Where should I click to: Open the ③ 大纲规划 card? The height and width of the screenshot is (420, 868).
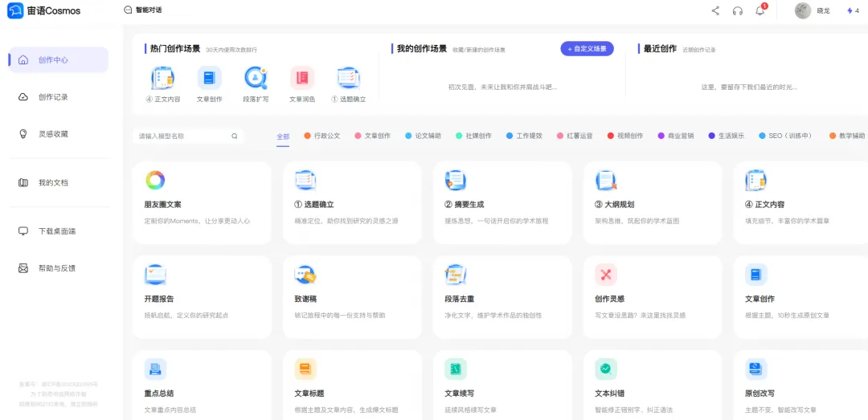tap(653, 202)
